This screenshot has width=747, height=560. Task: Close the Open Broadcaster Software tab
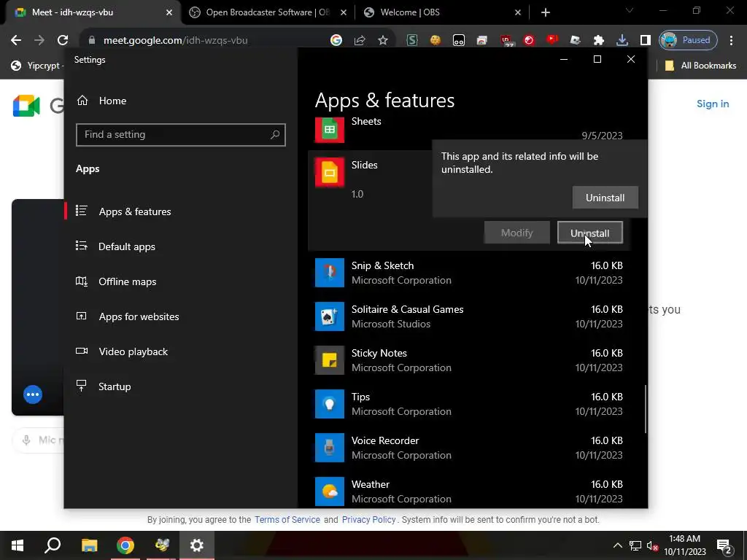pyautogui.click(x=344, y=12)
